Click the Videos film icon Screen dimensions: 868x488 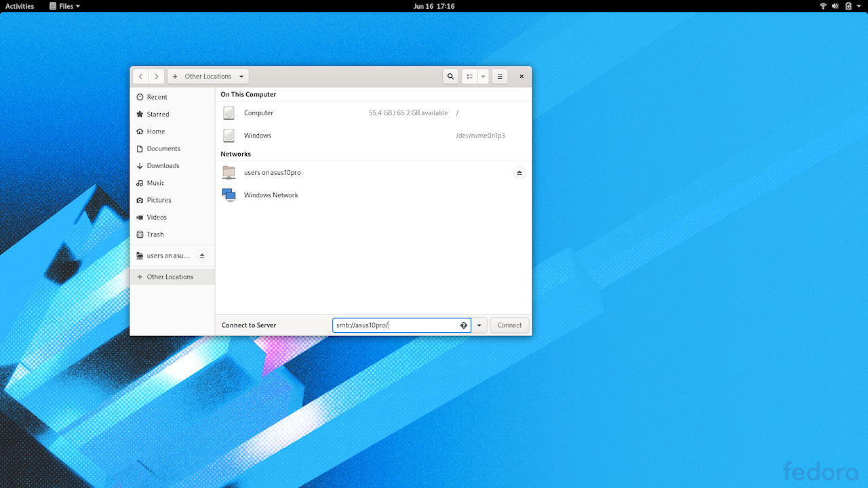coord(140,218)
